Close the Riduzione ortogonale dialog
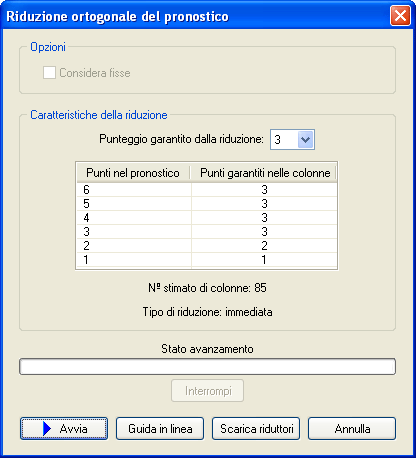This screenshot has height=458, width=416. point(400,15)
